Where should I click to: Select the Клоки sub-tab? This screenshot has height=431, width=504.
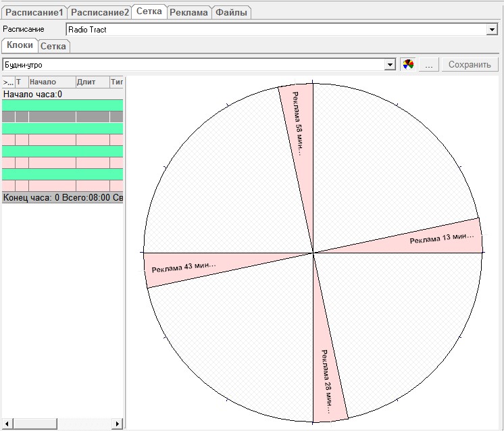coord(20,45)
